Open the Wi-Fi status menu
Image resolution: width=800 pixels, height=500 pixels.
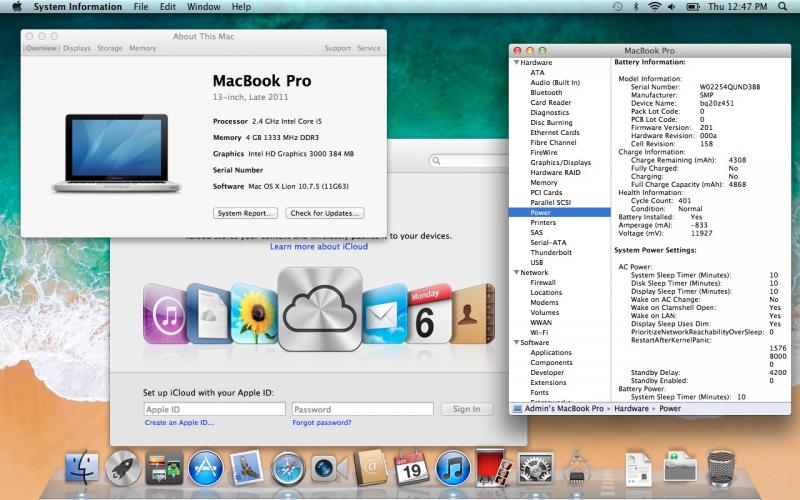(x=654, y=7)
